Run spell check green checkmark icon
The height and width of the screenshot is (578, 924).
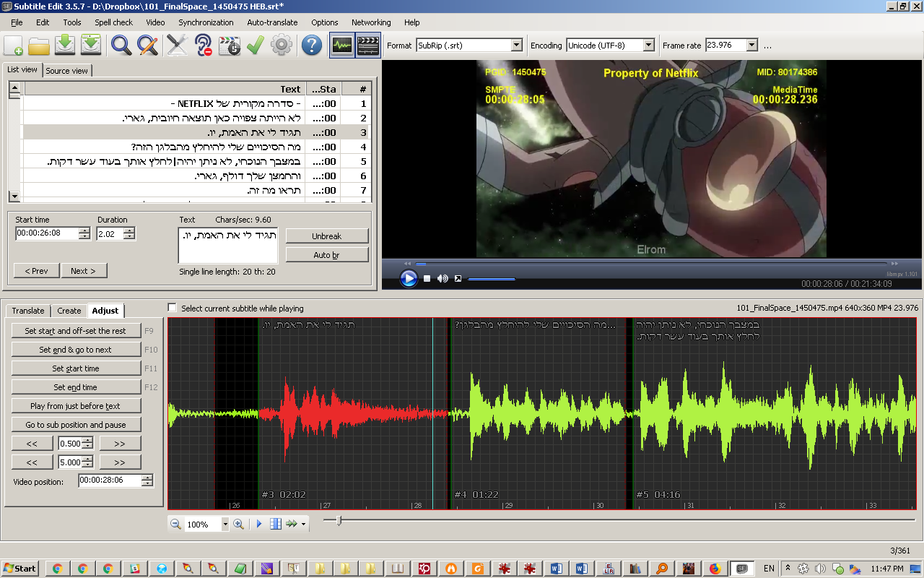pos(255,45)
